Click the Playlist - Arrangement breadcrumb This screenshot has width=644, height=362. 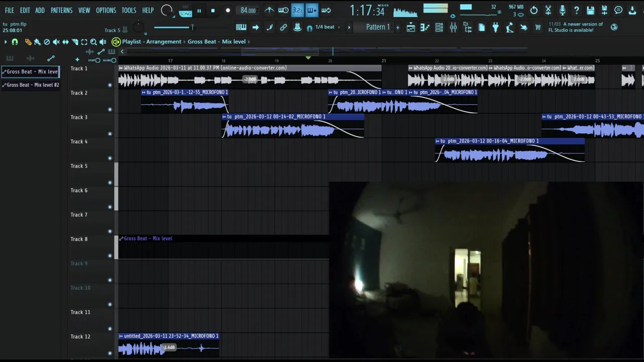point(151,42)
